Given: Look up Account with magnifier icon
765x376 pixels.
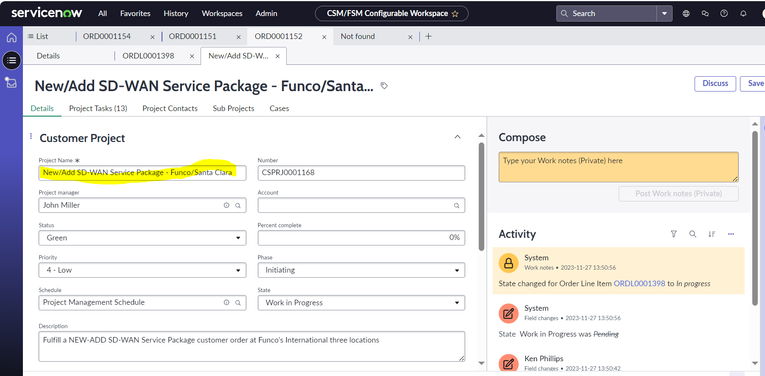Looking at the screenshot, I should pos(457,206).
